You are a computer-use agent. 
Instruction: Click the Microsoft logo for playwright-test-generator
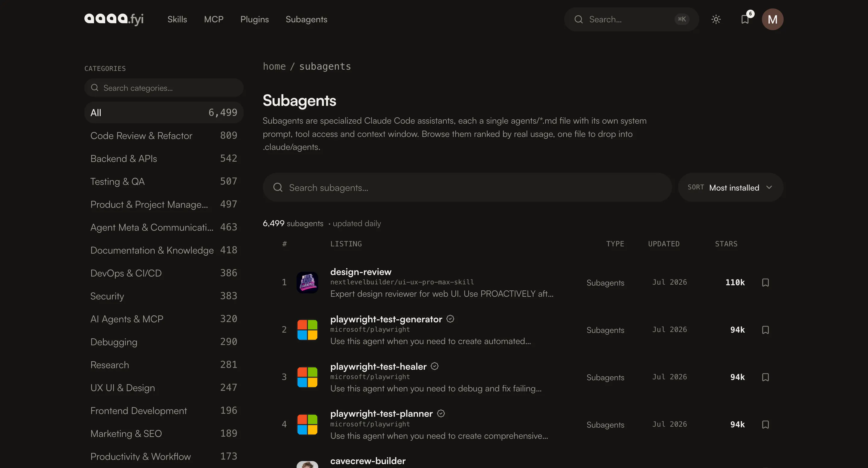tap(307, 330)
